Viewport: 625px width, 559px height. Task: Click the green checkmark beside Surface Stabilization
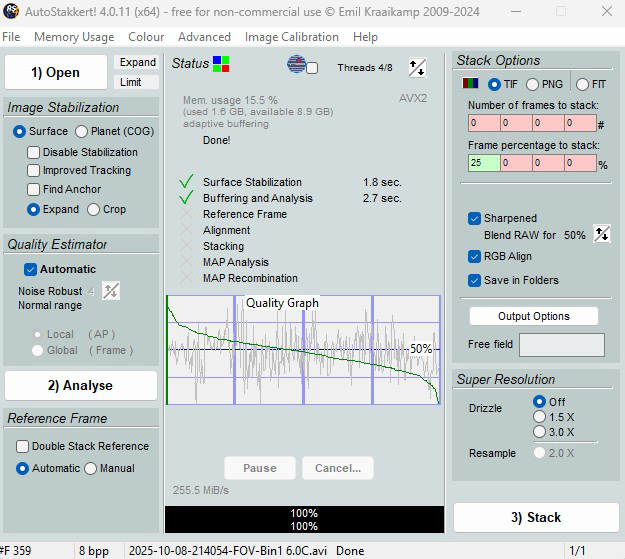click(185, 182)
